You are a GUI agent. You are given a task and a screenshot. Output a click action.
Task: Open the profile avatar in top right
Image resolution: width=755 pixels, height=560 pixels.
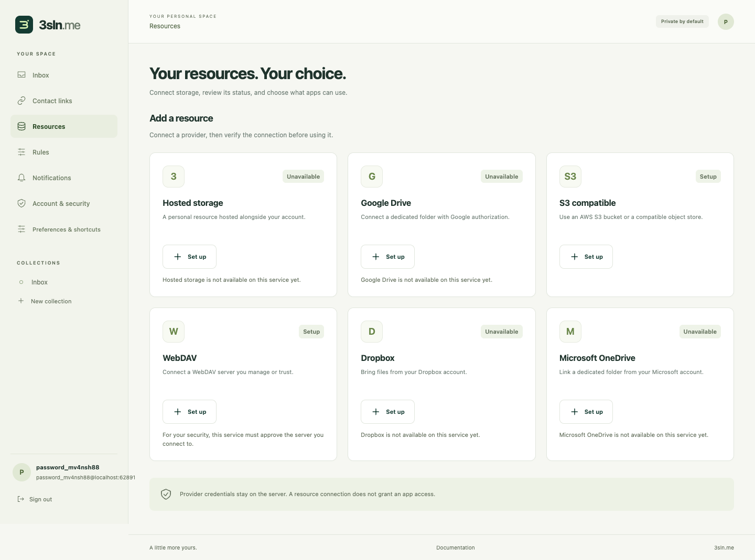(726, 21)
